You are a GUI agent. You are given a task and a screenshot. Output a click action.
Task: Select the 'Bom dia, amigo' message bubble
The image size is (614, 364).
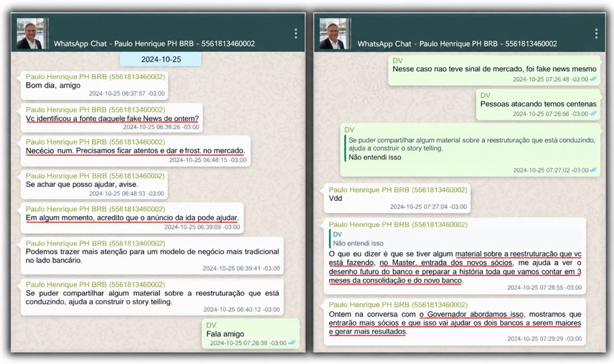[x=94, y=85]
